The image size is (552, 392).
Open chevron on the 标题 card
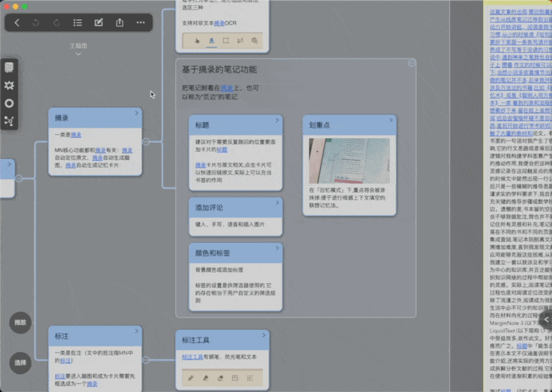[x=277, y=120]
